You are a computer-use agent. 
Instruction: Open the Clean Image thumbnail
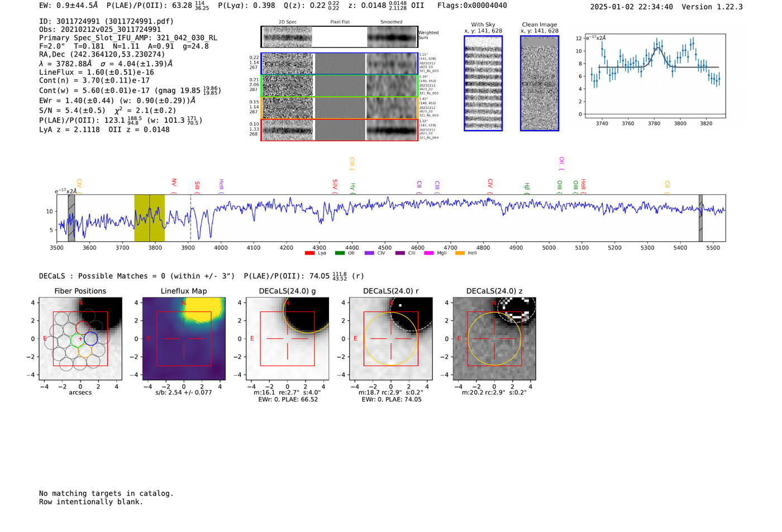tap(540, 83)
